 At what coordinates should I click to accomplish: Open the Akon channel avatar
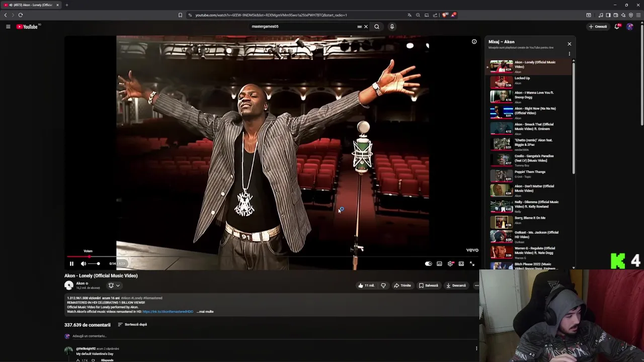point(69,286)
